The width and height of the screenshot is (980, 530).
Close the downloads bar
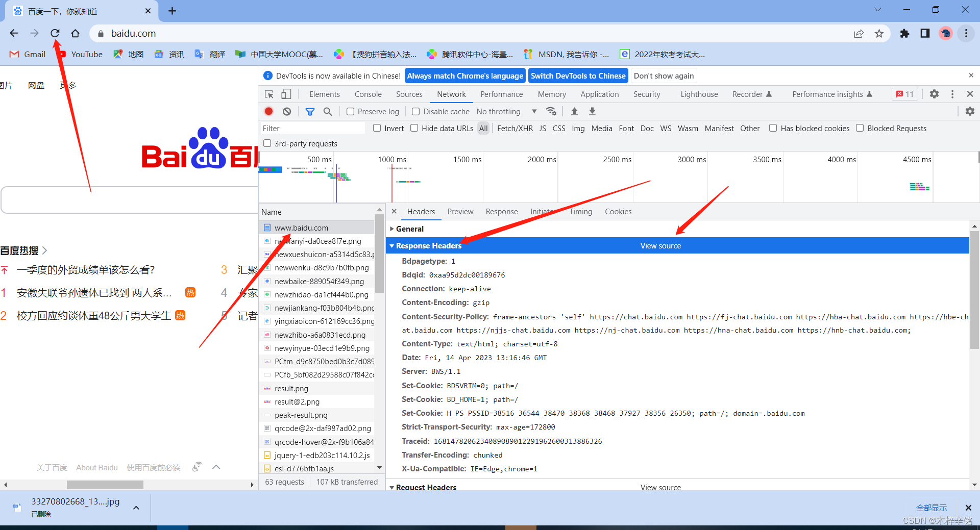click(968, 508)
